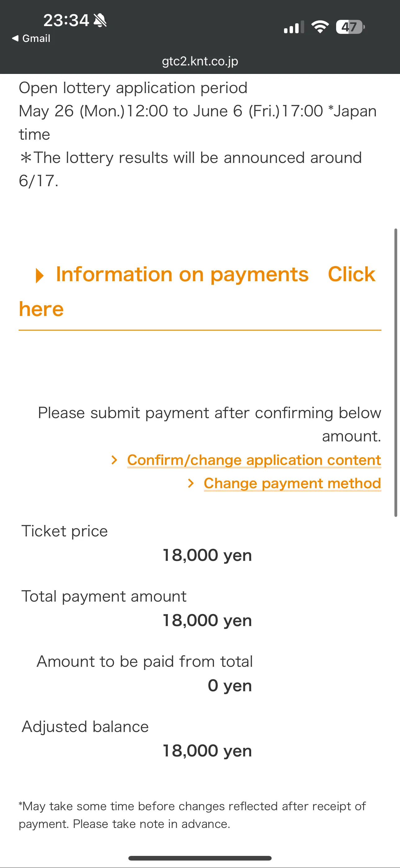Tap the chevron before Confirm/change application content

click(x=114, y=460)
